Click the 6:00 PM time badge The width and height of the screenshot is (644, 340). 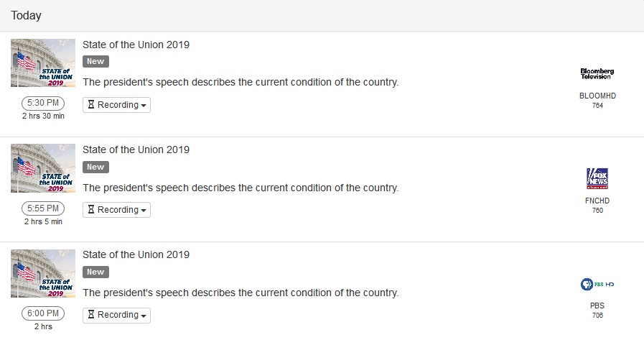tap(43, 313)
